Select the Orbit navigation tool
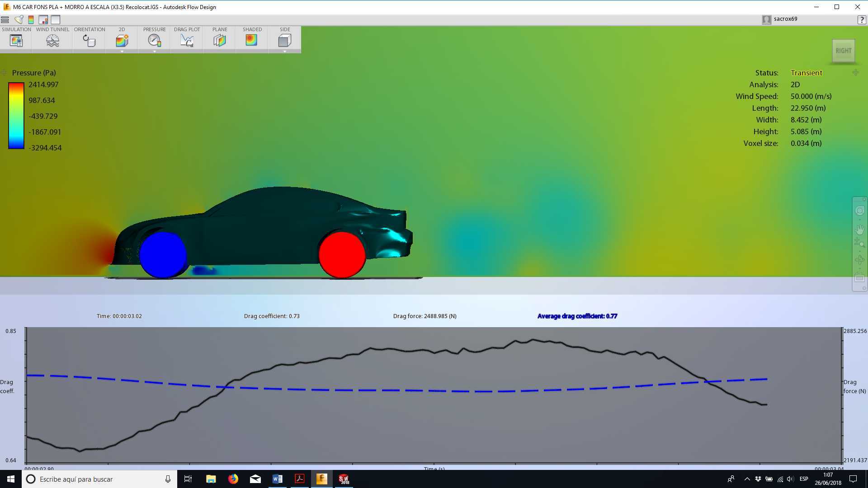Screen dimensions: 868x488 pos(860,260)
